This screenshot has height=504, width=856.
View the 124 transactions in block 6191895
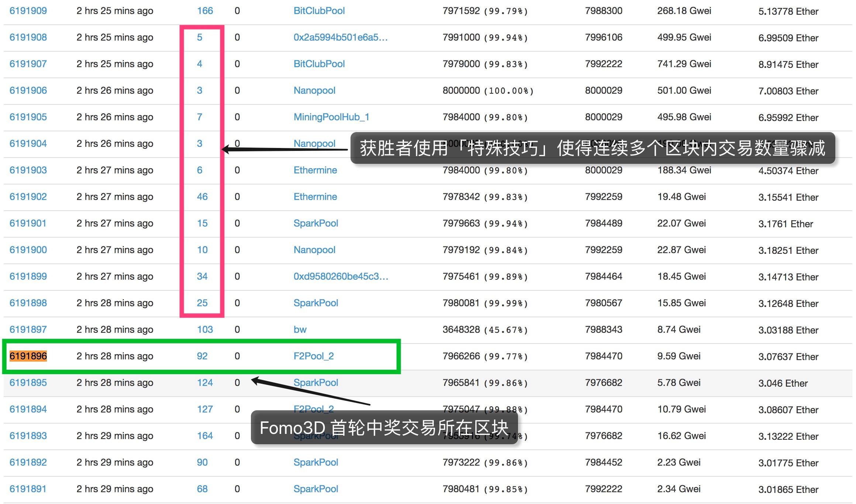[205, 383]
